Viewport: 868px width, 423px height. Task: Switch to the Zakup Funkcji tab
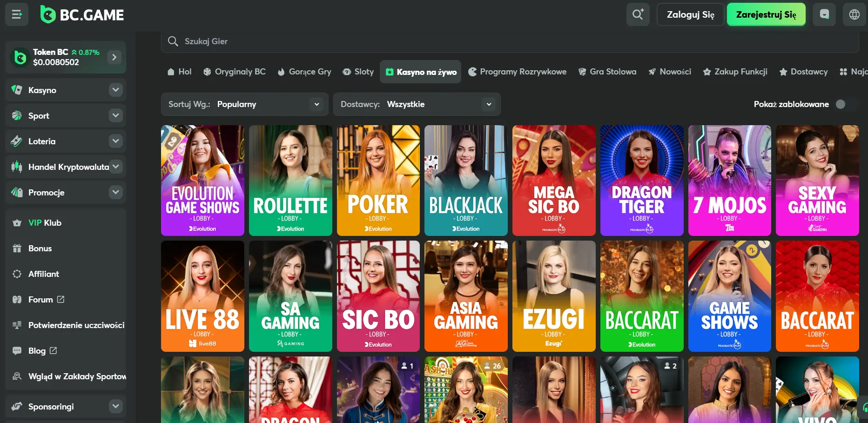pos(735,72)
